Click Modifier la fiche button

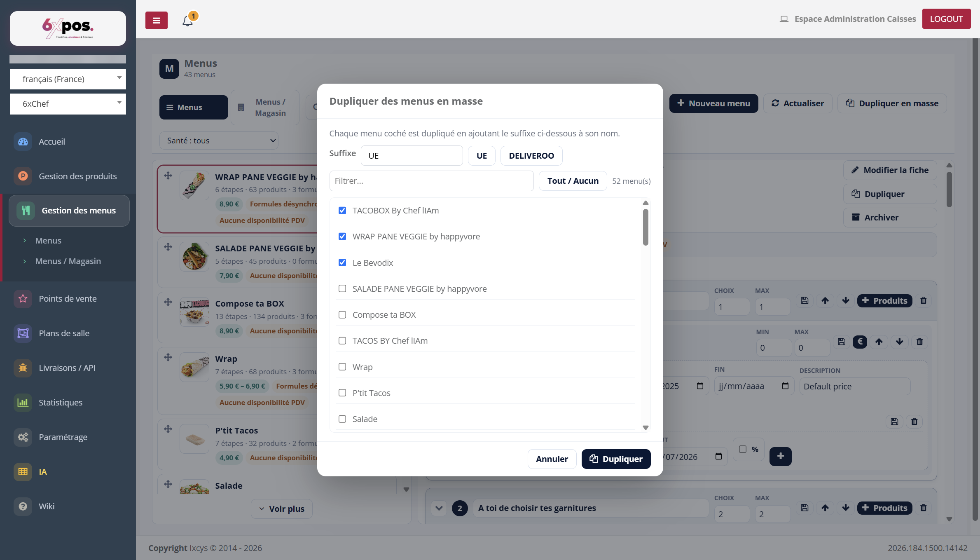[x=890, y=170]
